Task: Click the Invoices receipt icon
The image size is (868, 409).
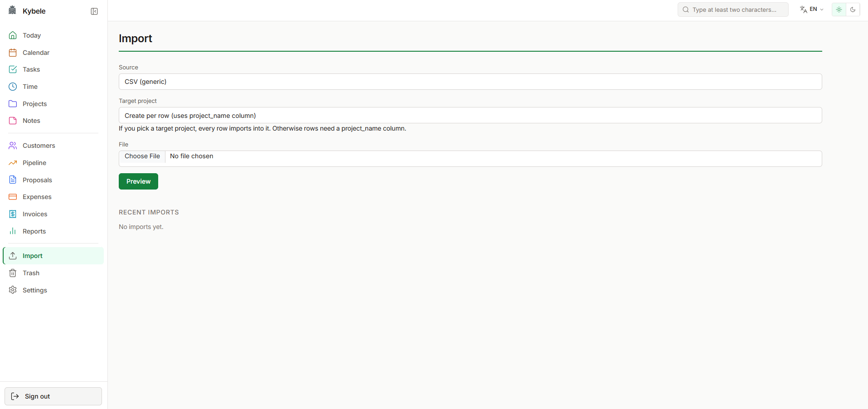Action: tap(13, 214)
